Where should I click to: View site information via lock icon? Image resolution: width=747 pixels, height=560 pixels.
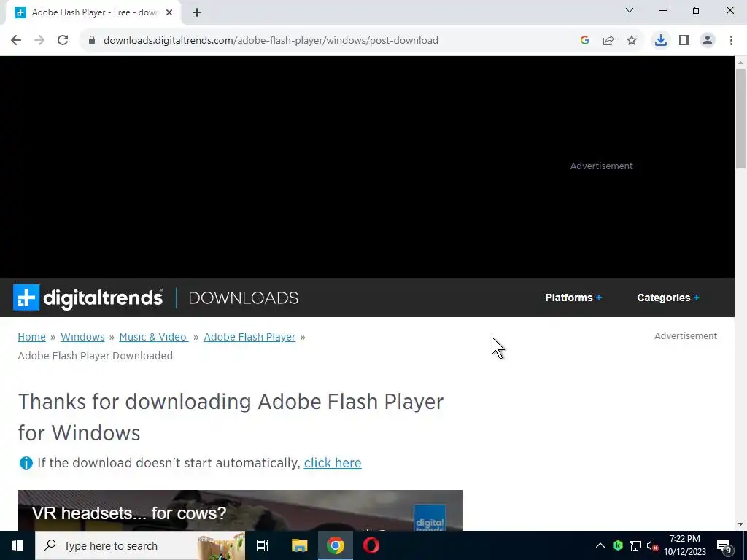92,41
